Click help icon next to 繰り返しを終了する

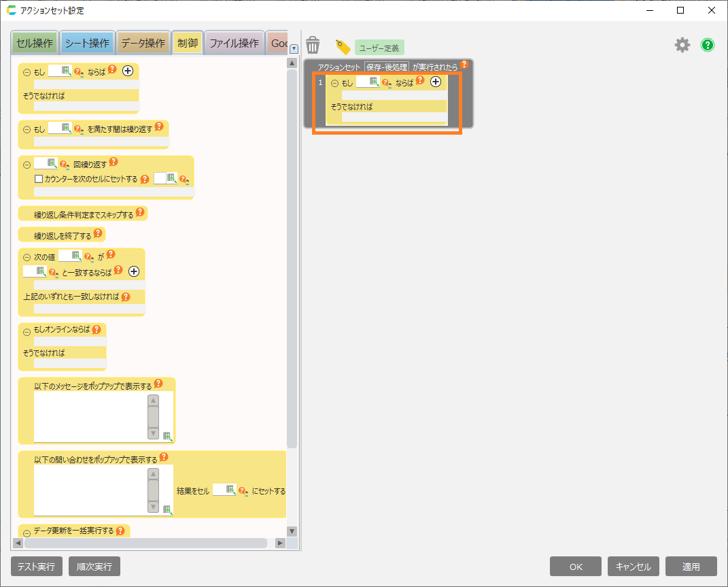(x=98, y=234)
